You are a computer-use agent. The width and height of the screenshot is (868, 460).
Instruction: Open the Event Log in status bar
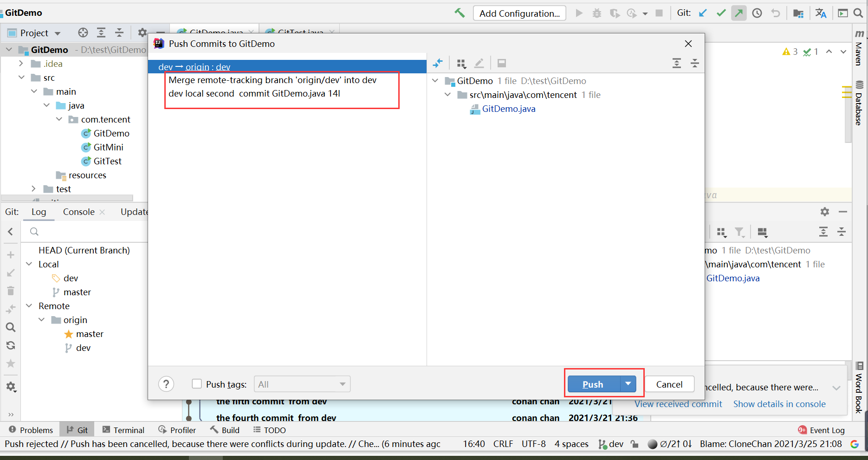pyautogui.click(x=821, y=430)
